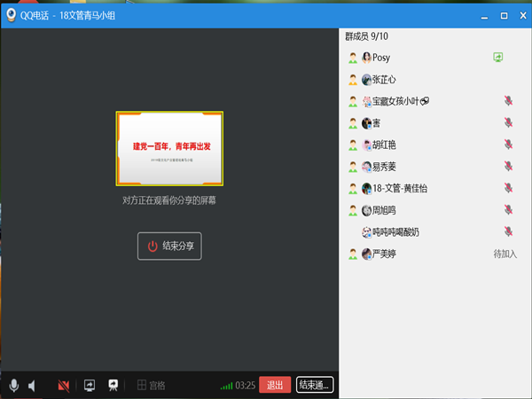532x399 pixels.
Task: Click the 结束分享 stop sharing button
Action: (x=169, y=246)
